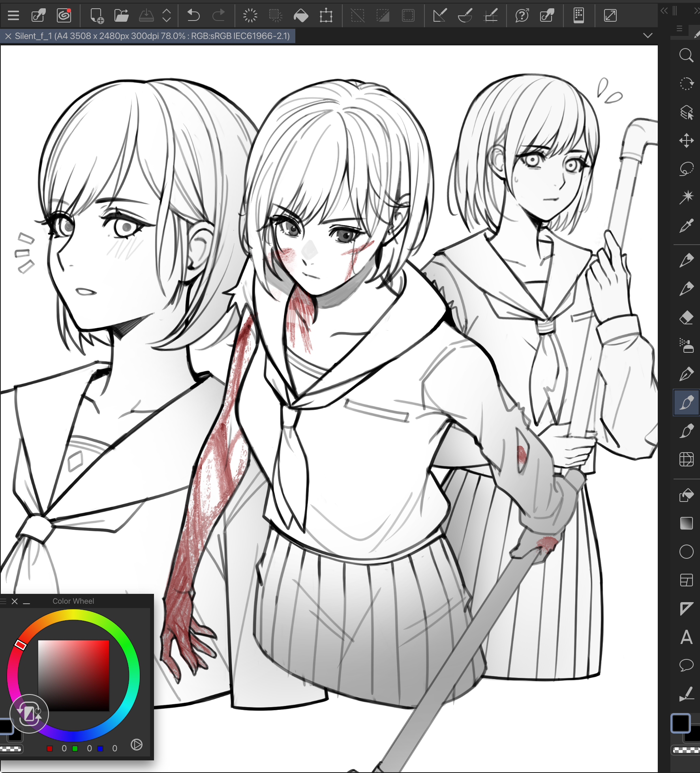The image size is (700, 773).
Task: Select the Figure ellipse tool
Action: 686,552
